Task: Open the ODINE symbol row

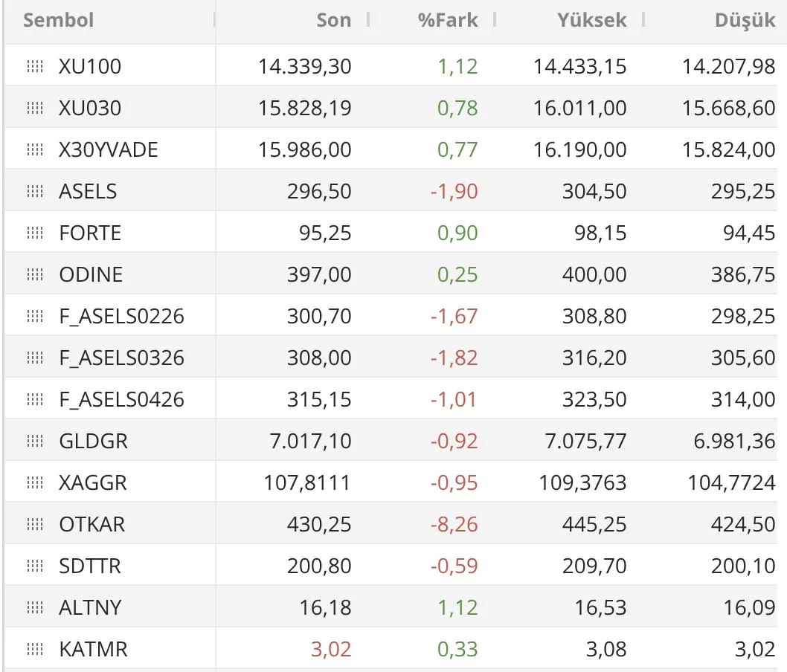Action: [x=91, y=275]
